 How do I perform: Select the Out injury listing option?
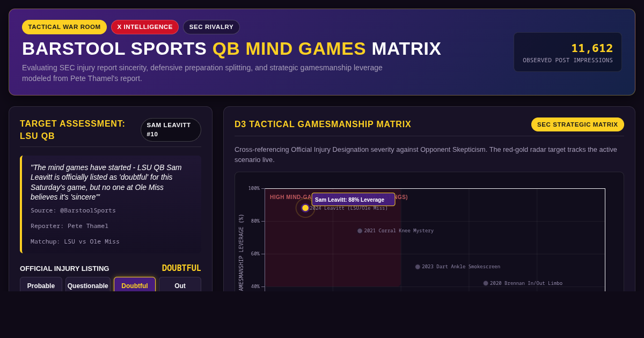[x=180, y=285]
